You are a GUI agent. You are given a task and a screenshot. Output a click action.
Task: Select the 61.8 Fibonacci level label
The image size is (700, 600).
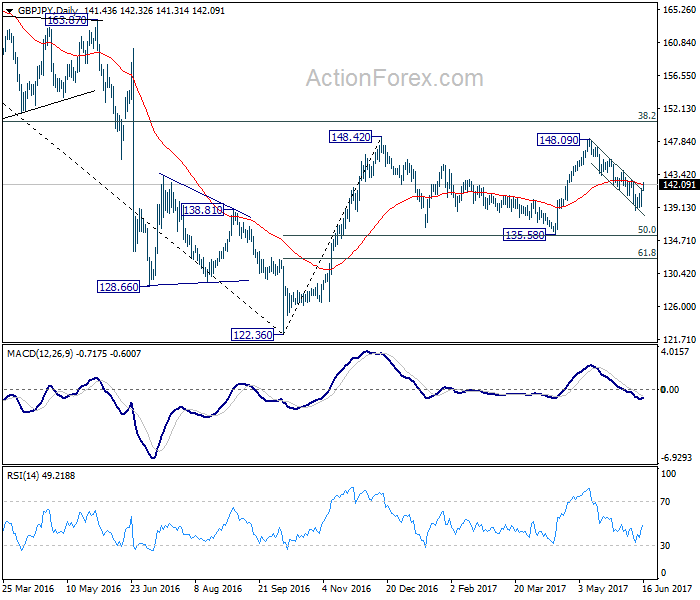click(x=647, y=253)
